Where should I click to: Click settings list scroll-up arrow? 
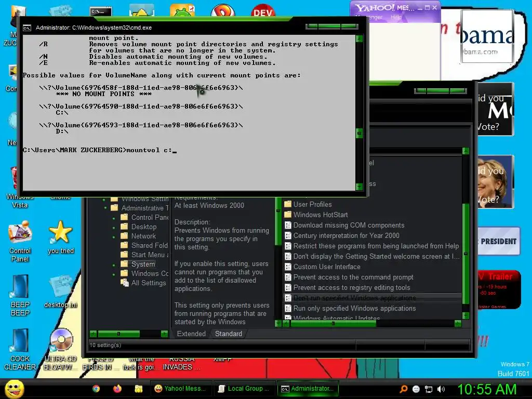(x=466, y=151)
